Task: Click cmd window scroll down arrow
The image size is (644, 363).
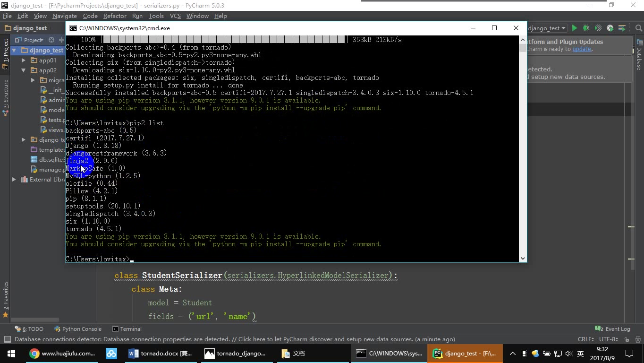Action: coord(523,258)
